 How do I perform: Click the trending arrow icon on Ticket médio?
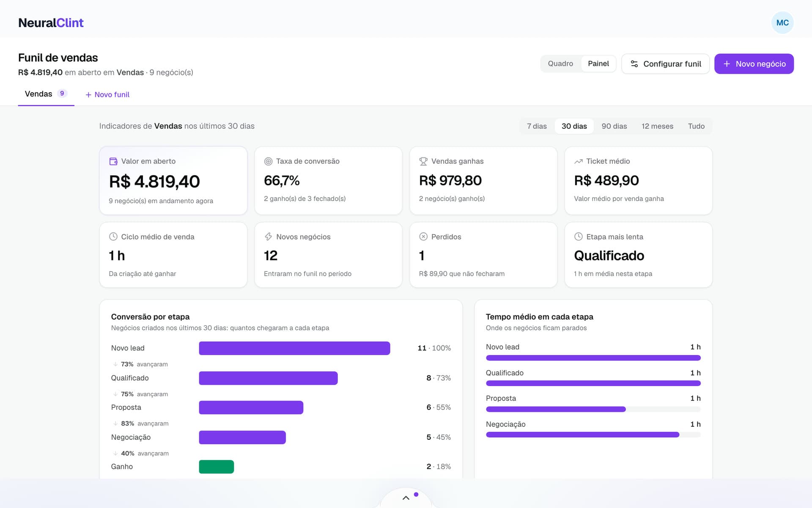(579, 161)
